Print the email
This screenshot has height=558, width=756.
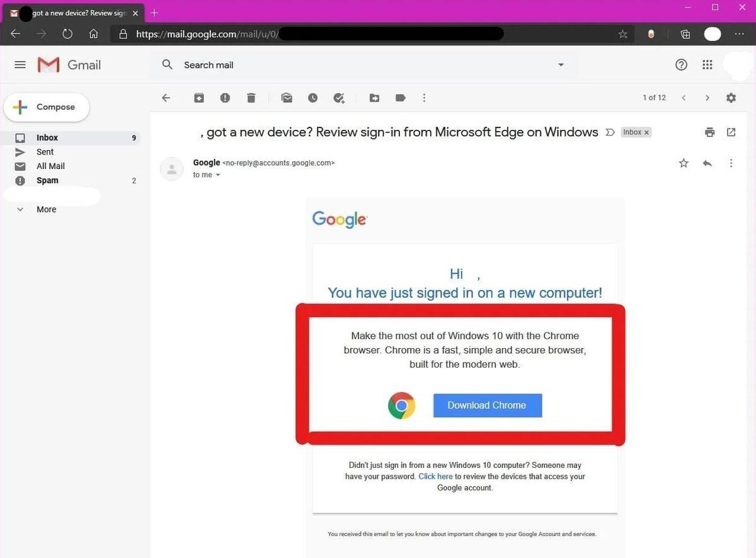tap(709, 132)
